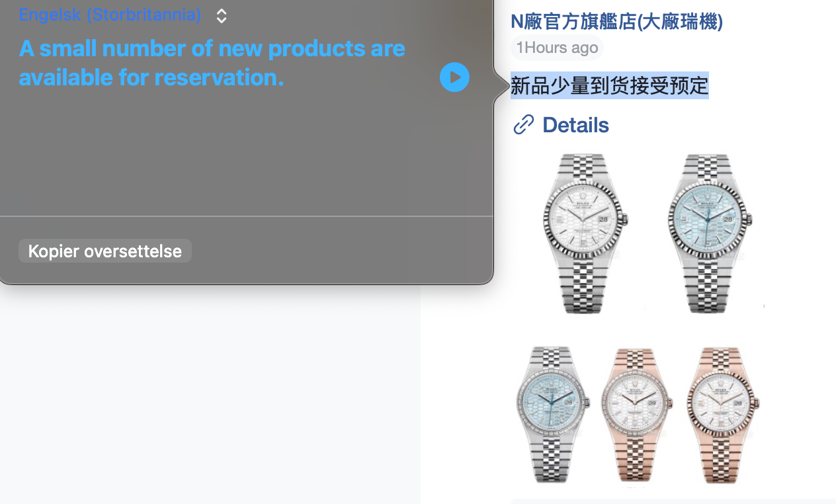View the white-dial steel watch thumbnail
The image size is (836, 504).
[x=582, y=233]
